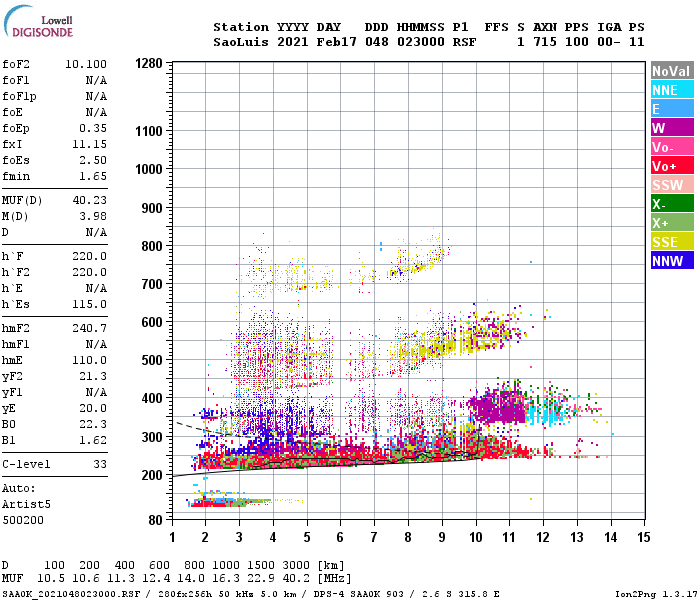Select the X+ legend swatch
700x600 pixels.
point(672,223)
